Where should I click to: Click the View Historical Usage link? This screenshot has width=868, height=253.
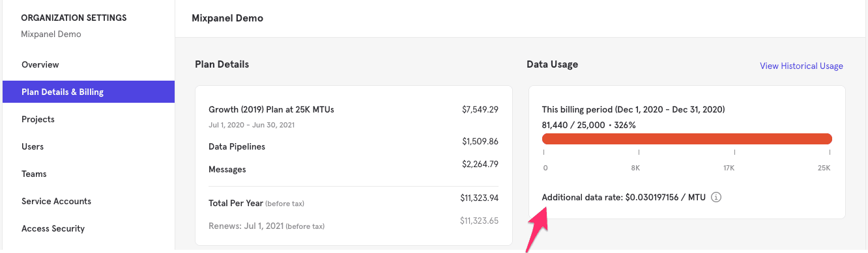click(802, 66)
